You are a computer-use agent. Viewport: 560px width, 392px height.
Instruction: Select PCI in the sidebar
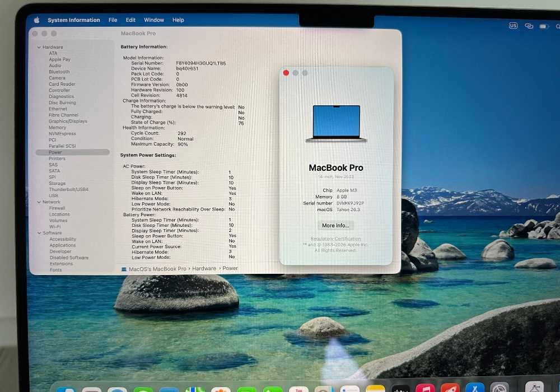(x=53, y=140)
